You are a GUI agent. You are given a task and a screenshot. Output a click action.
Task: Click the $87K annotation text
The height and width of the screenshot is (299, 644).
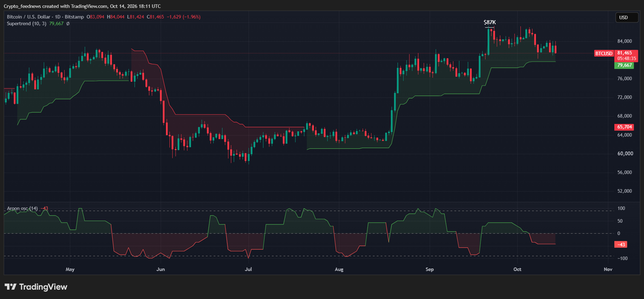(x=489, y=22)
